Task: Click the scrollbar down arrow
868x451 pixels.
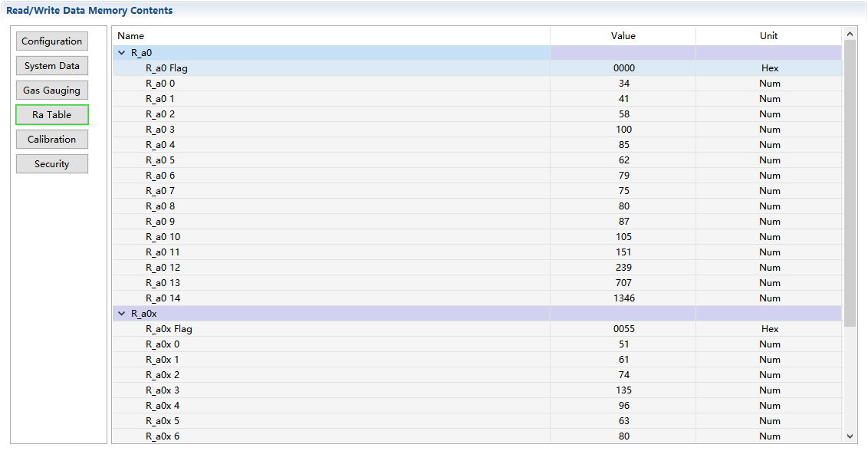Action: [x=850, y=436]
